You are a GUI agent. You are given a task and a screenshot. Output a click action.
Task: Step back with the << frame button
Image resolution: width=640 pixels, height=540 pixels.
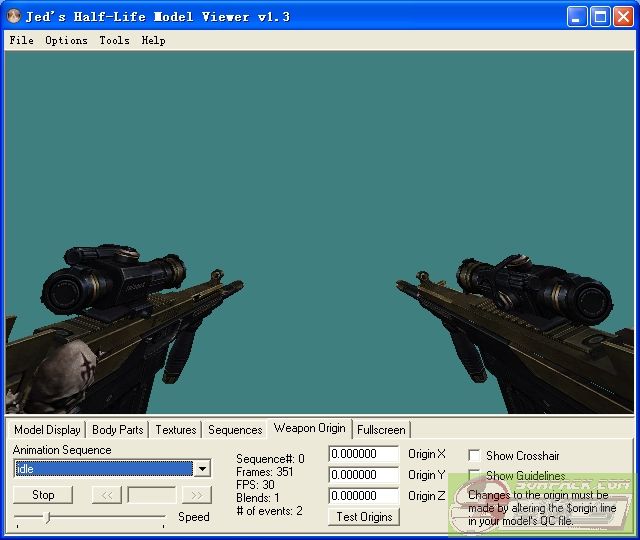106,495
